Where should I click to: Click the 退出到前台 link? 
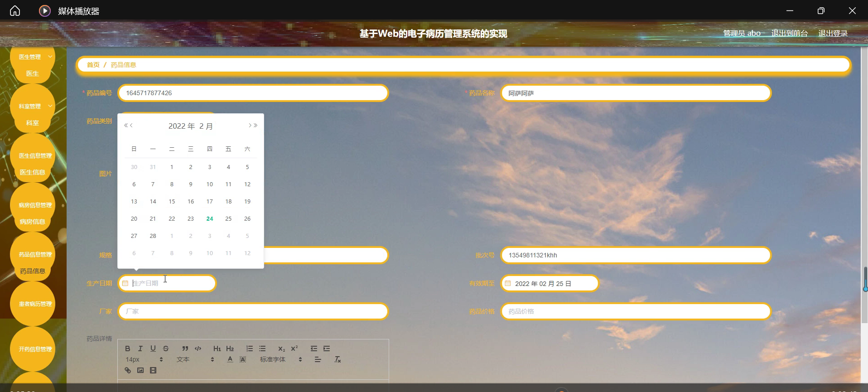[790, 33]
